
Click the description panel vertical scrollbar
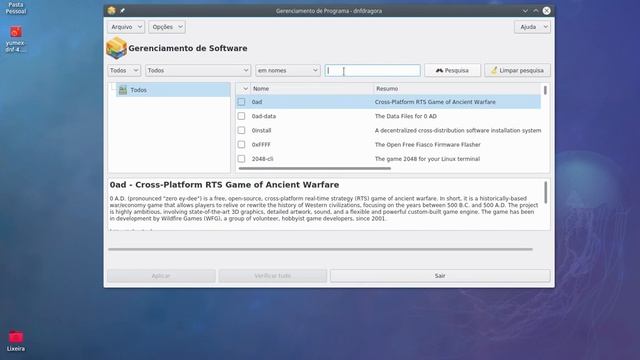(546, 192)
